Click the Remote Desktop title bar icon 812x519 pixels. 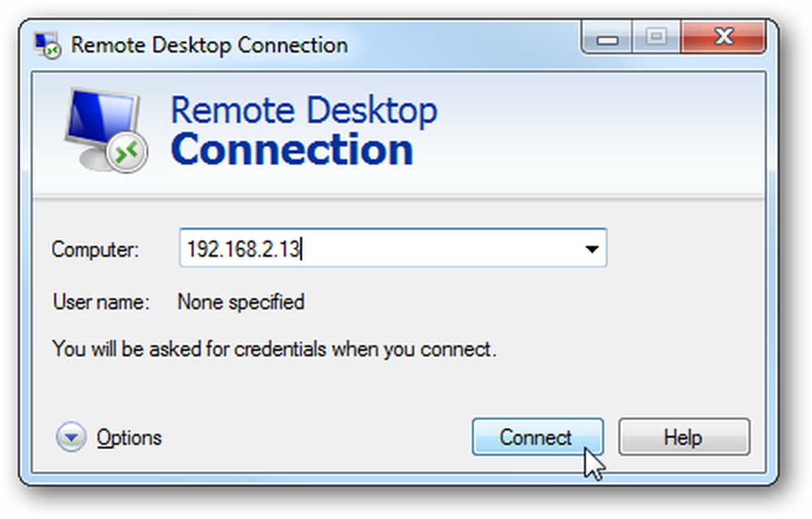coord(48,45)
